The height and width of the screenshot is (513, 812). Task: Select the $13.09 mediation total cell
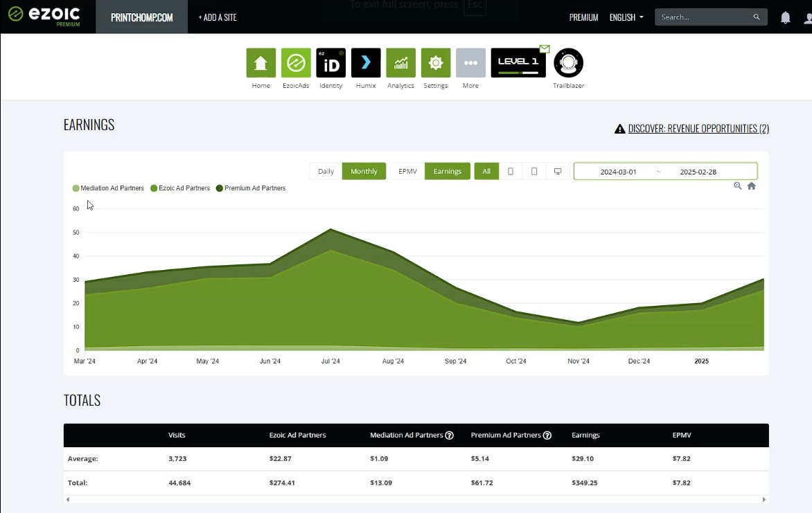(x=381, y=483)
